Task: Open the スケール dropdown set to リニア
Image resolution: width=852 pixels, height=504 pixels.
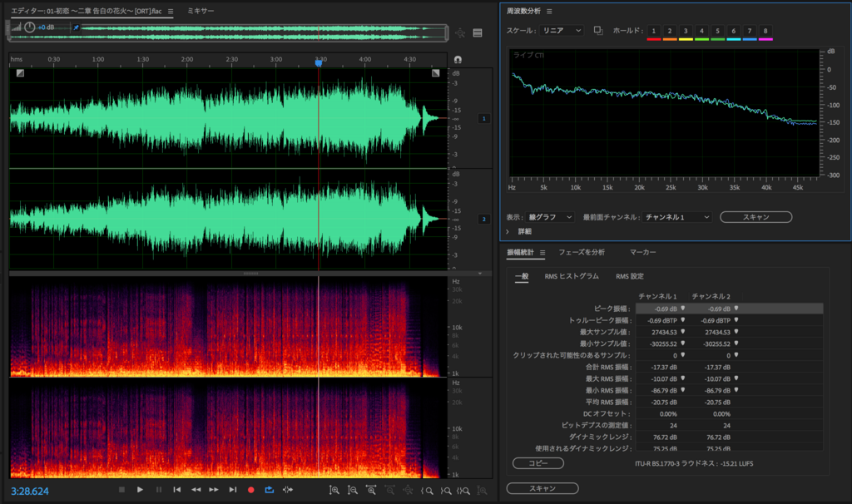Action: [x=562, y=31]
